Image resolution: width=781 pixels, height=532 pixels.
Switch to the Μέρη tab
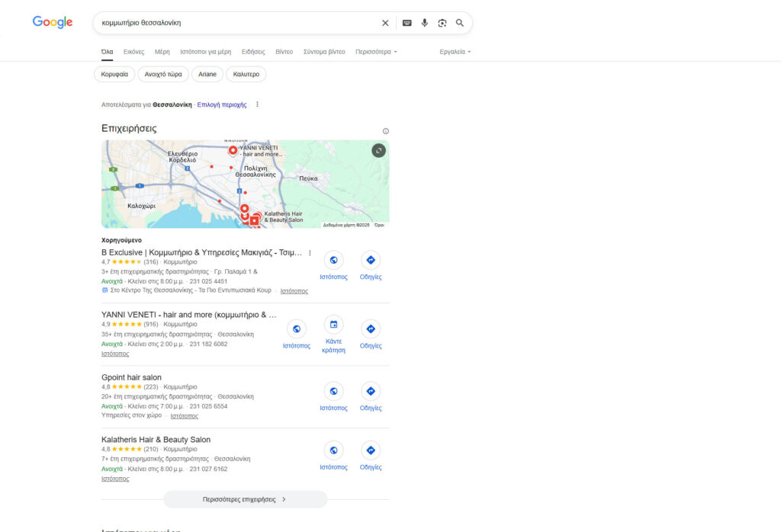click(x=162, y=52)
